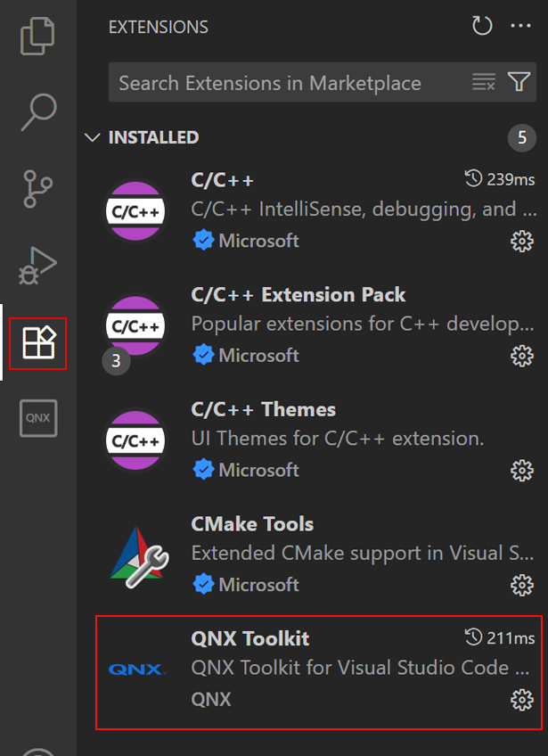Open the QNX activity bar panel
548x756 pixels.
point(38,417)
